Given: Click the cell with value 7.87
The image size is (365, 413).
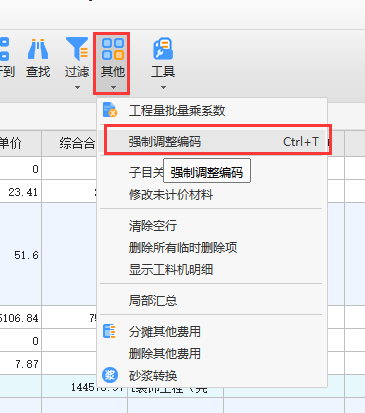Looking at the screenshot, I should point(20,364).
